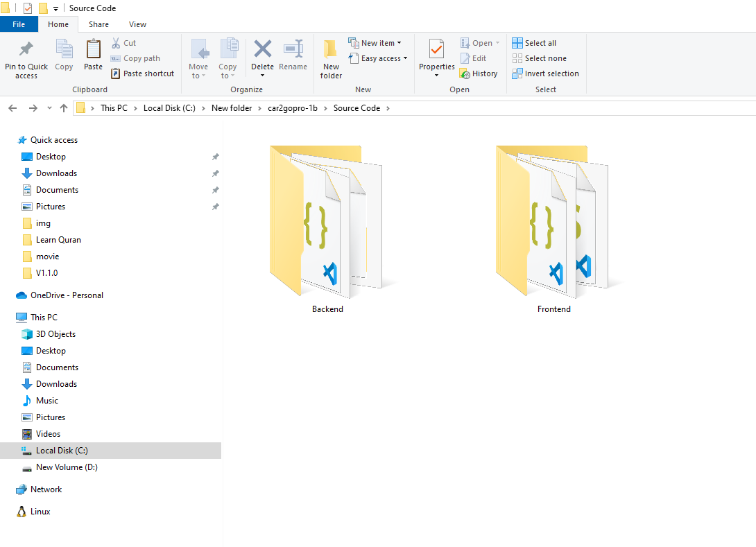Click the Linux penguin icon in sidebar

tap(22, 512)
